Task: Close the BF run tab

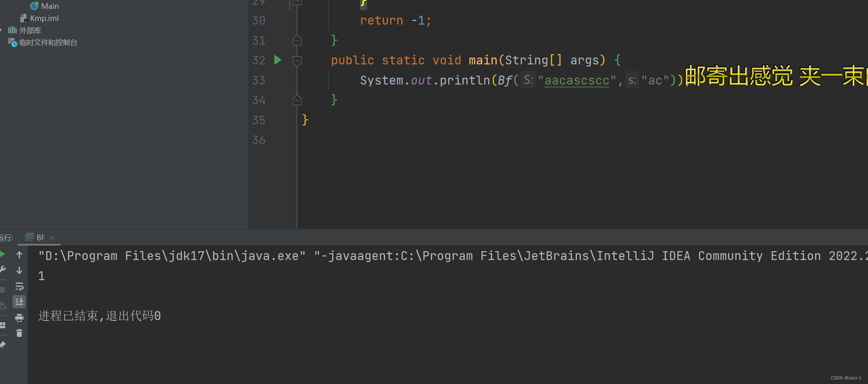Action: pyautogui.click(x=52, y=238)
